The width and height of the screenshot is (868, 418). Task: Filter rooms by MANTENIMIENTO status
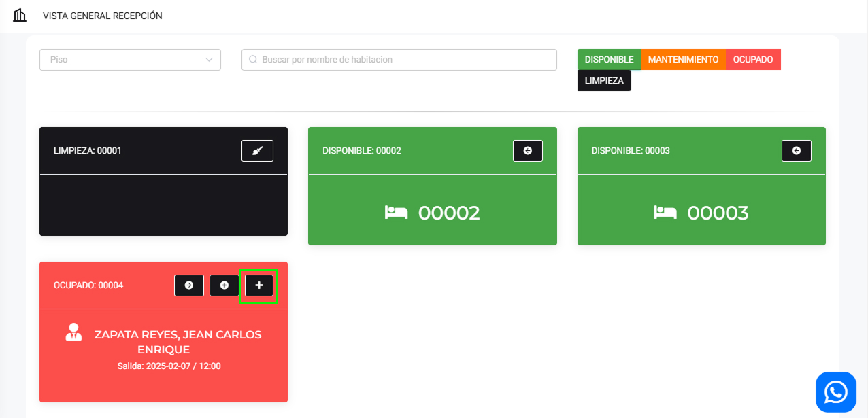683,60
